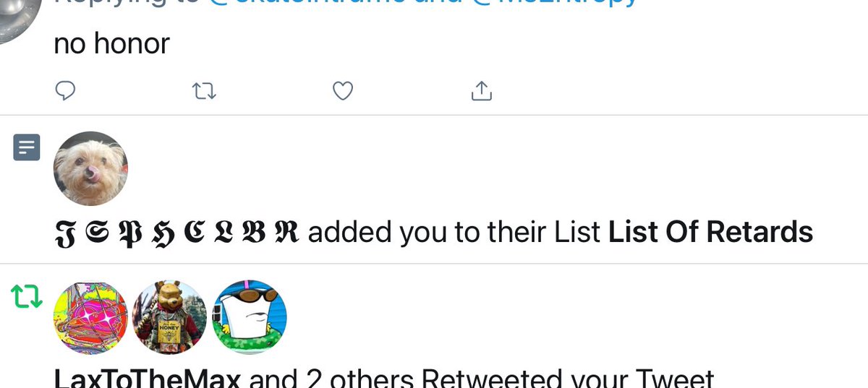Viewport: 868px width, 388px height.
Task: Open the 'no honor' tweet text
Action: [111, 44]
